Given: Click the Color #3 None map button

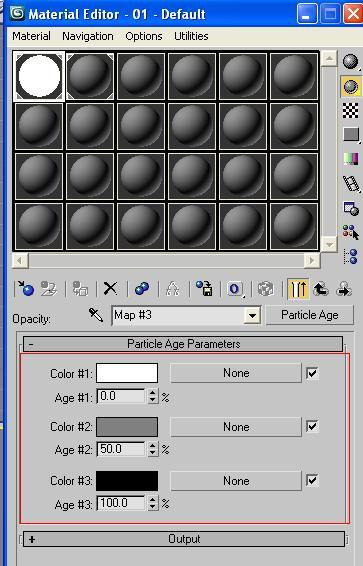Looking at the screenshot, I should pos(236,481).
